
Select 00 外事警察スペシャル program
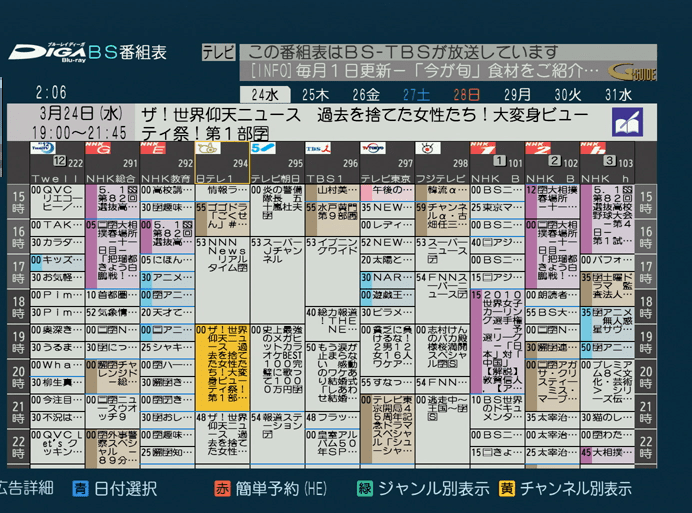[112, 447]
